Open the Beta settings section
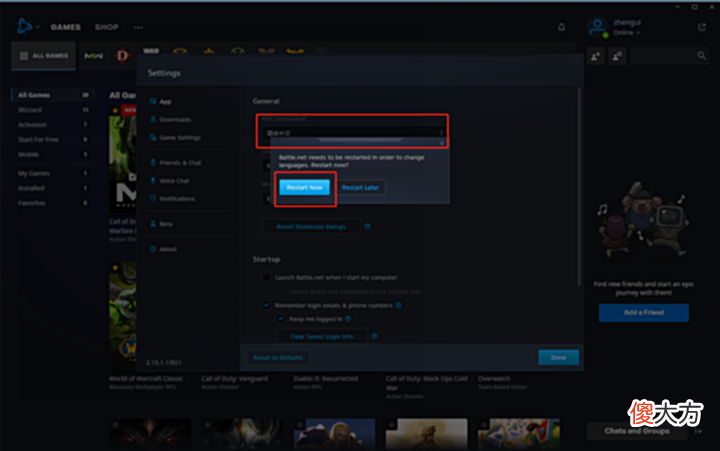 (166, 224)
